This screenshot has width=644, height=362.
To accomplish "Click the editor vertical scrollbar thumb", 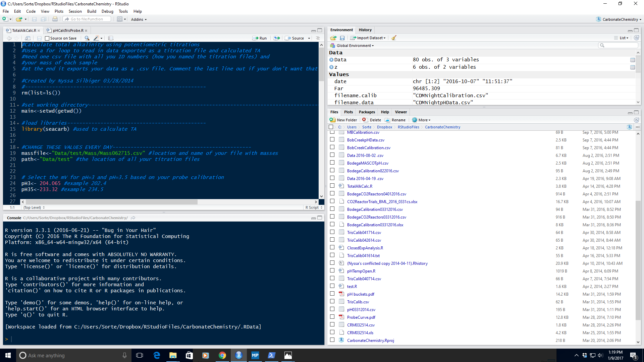I will (x=321, y=64).
